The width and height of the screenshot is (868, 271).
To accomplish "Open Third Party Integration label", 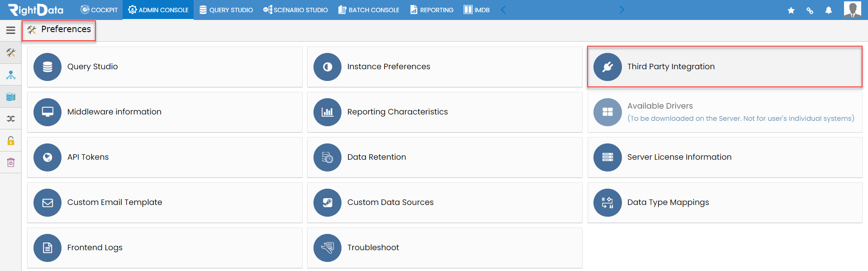I will 671,67.
